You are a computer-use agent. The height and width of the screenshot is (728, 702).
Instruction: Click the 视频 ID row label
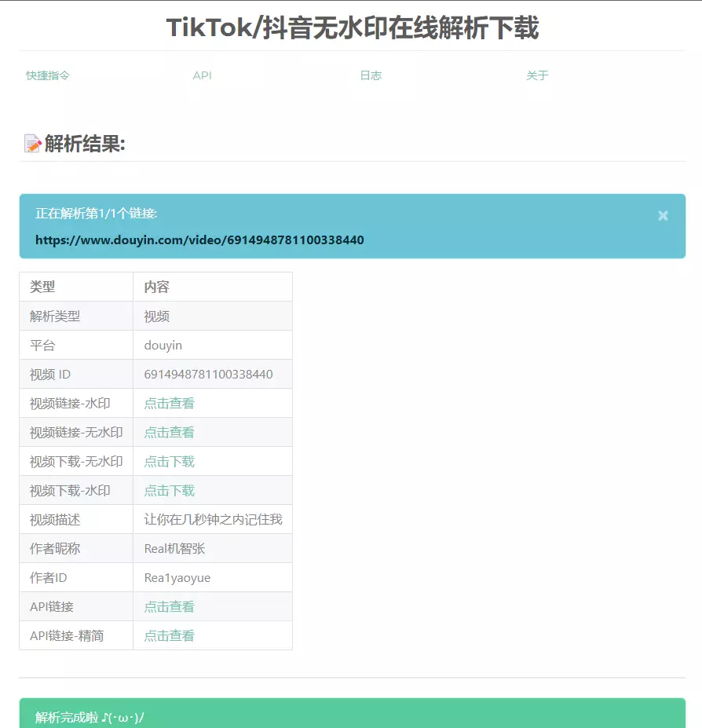point(50,375)
